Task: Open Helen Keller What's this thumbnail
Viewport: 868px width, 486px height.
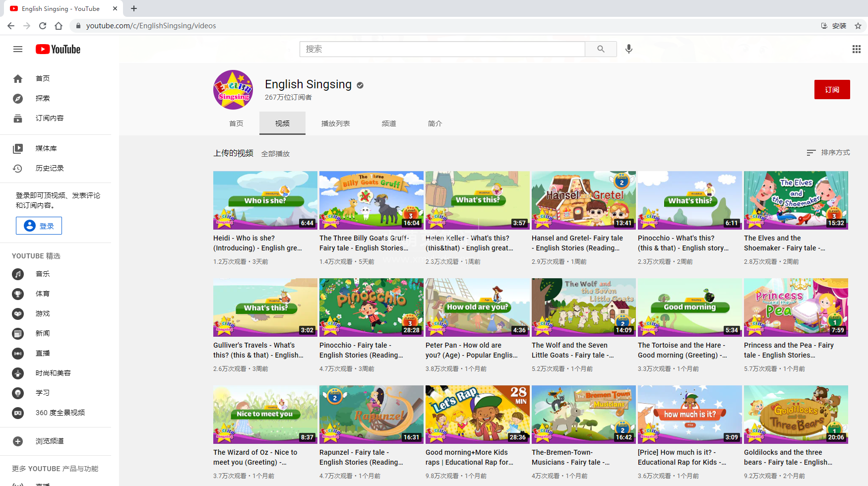Action: 478,200
